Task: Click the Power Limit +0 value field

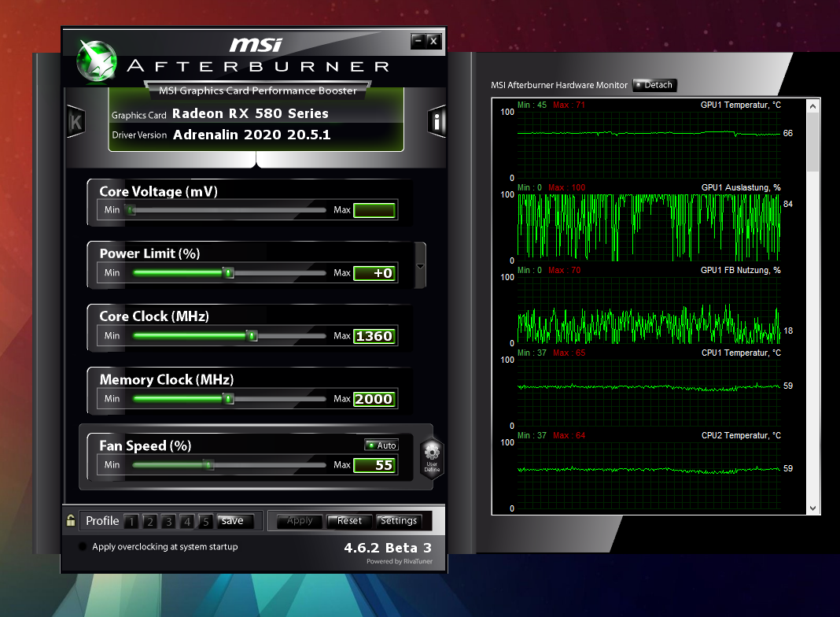Action: (374, 273)
